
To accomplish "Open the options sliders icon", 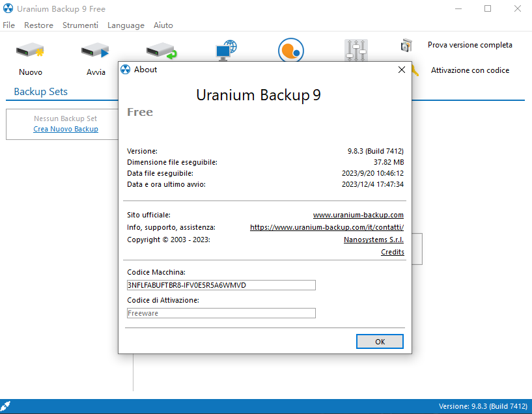I will 356,51.
